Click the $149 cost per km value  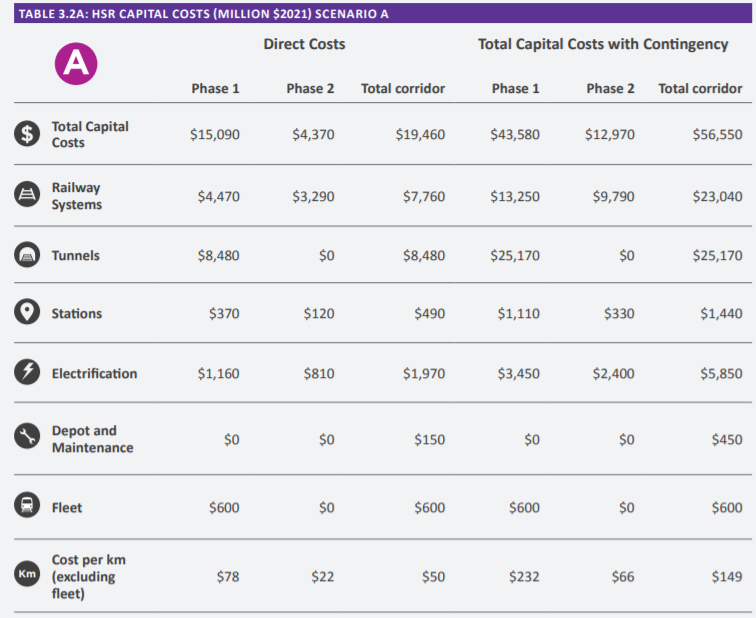[727, 577]
